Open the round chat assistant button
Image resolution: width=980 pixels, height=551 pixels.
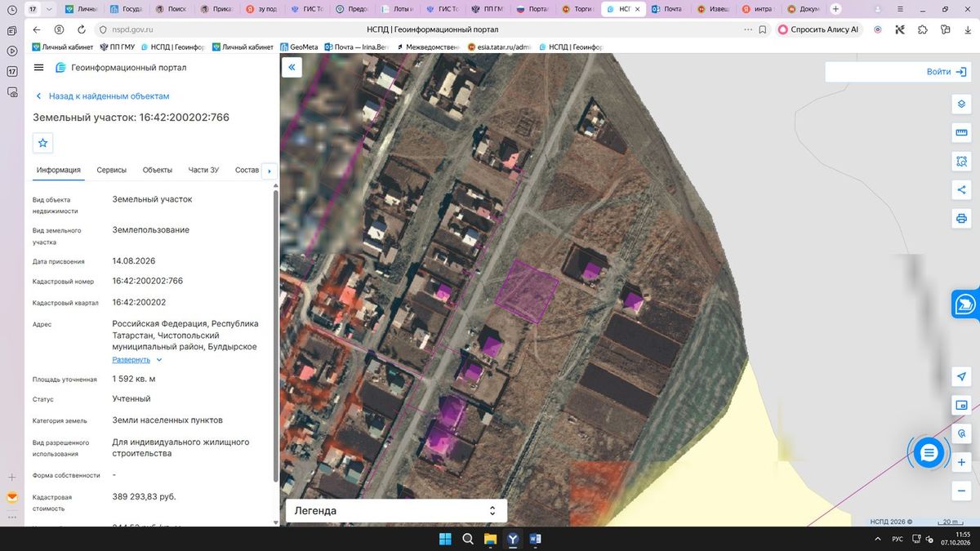click(x=929, y=452)
